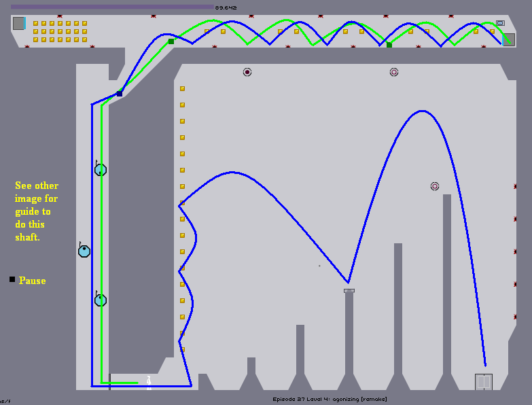Select the upper zap drone in left shaft
Viewport: 532px width, 405px height.
click(x=101, y=169)
